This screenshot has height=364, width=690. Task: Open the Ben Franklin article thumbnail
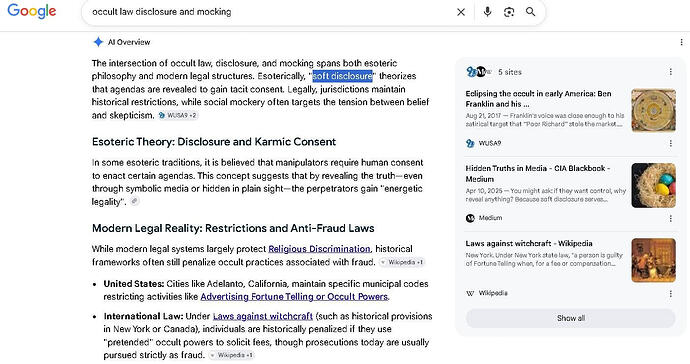pos(653,110)
